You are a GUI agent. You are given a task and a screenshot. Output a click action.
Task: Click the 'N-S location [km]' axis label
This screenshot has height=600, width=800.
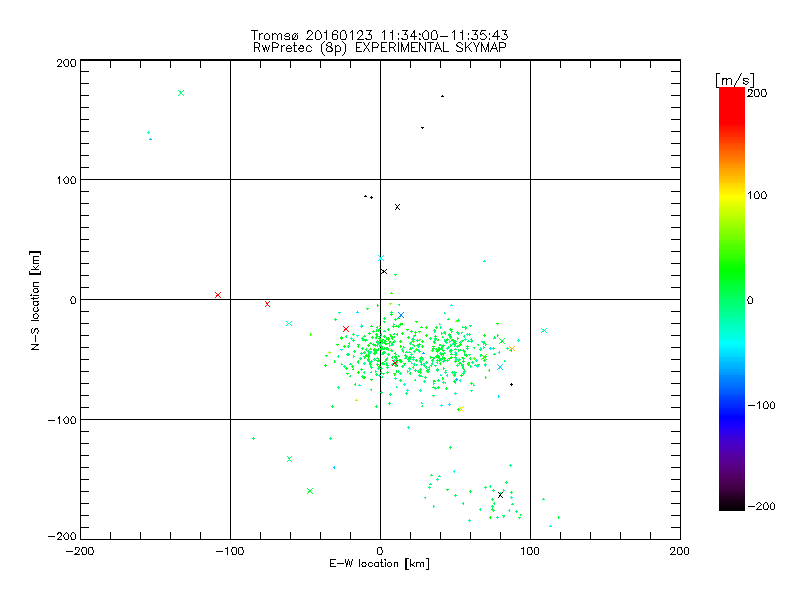click(35, 301)
